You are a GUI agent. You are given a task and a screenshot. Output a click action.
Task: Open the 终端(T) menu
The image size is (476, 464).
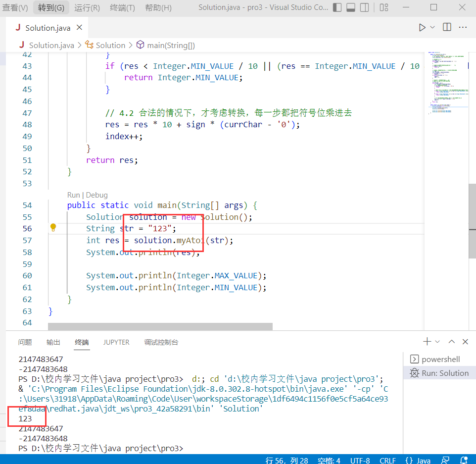[122, 7]
